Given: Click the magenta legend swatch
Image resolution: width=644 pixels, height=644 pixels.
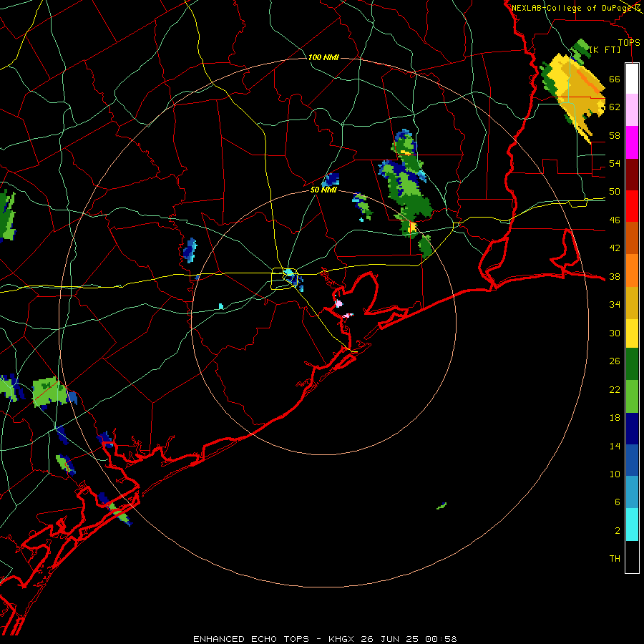Looking at the screenshot, I should pyautogui.click(x=632, y=142).
